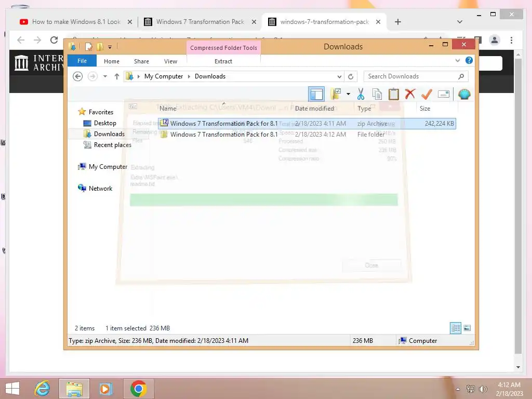
Task: Open the media player taskbar icon
Action: (105, 389)
